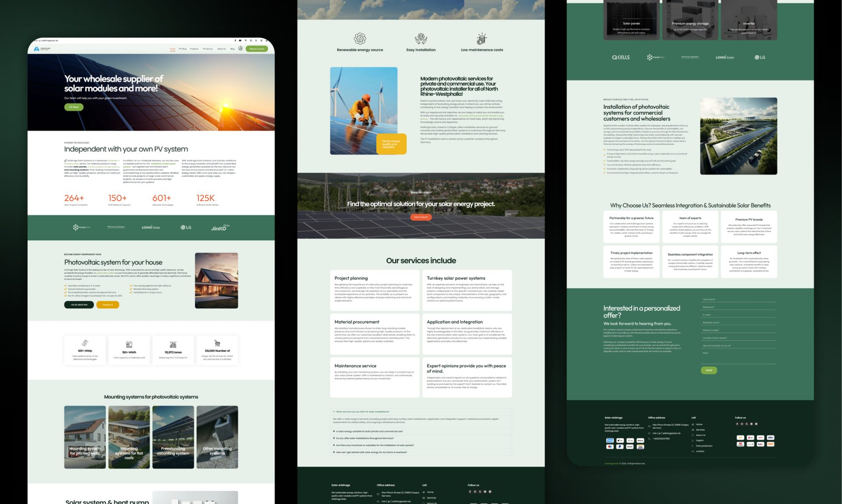
Task: Expand the FAQ about private and commercial use
Action: 334,431
